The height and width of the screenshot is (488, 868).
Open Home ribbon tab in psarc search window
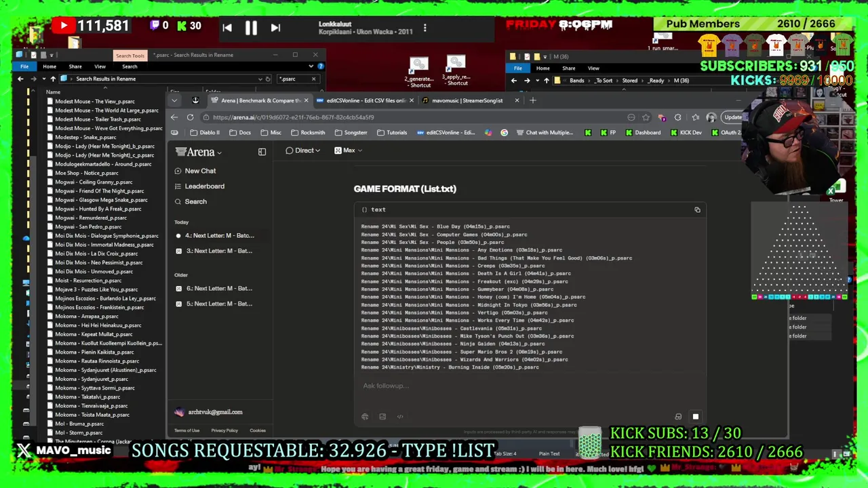tap(50, 66)
